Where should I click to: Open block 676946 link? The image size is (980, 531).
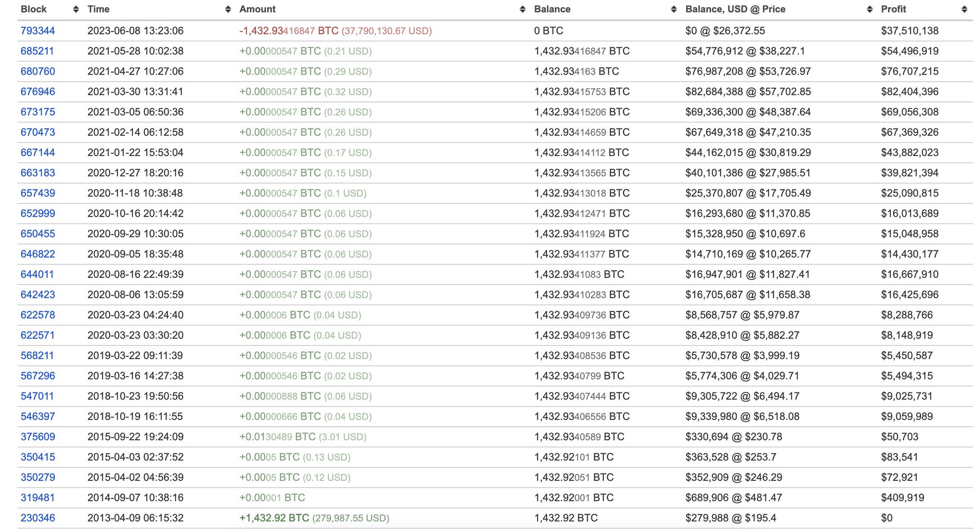[x=38, y=92]
